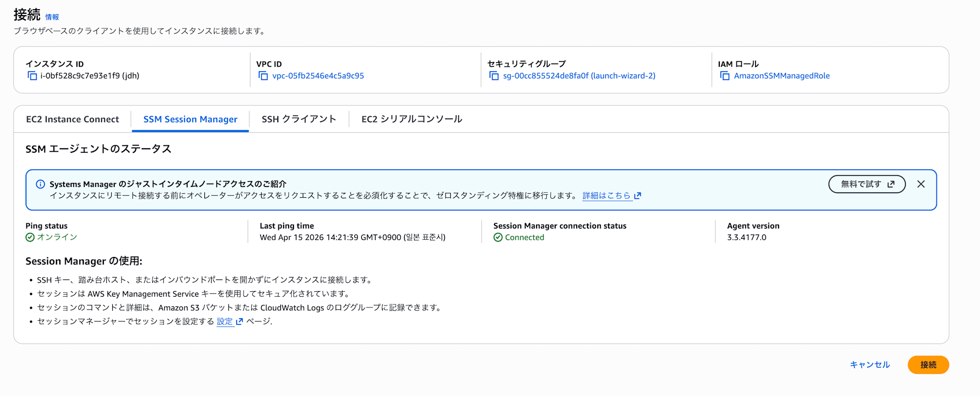The image size is (980, 396).
Task: Click the bullet mentioning AWS Key Management Service
Action: point(194,294)
